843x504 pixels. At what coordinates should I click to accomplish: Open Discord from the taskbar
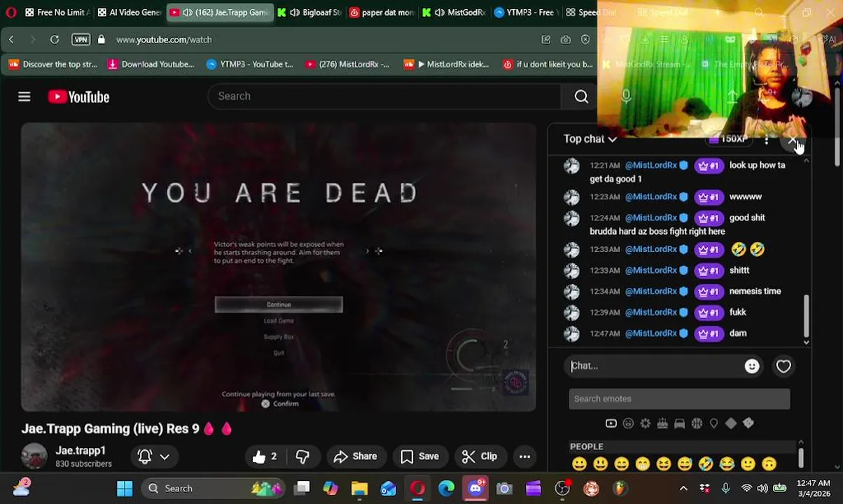(475, 489)
